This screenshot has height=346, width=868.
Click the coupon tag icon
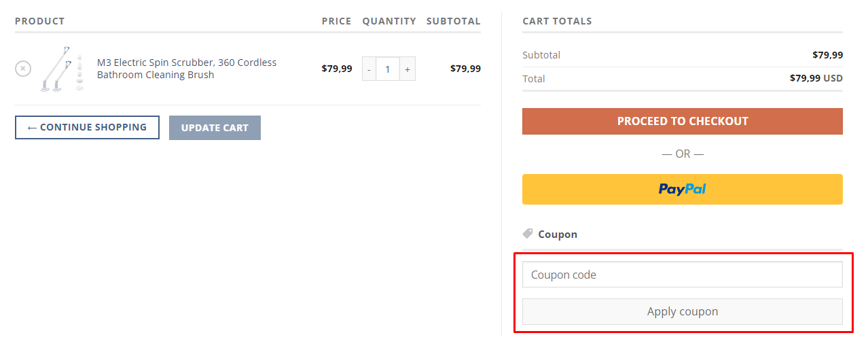pos(528,234)
